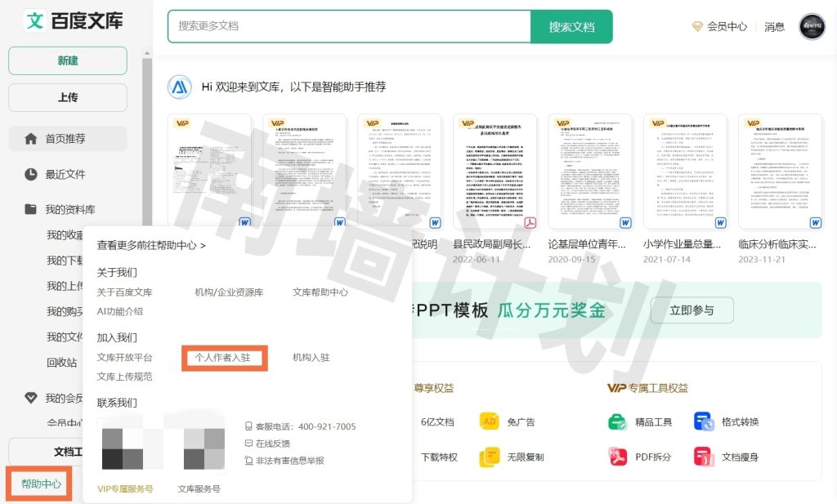Screen dimensions: 837x504
Task: Click the 无限复制 icon
Action: (x=490, y=457)
